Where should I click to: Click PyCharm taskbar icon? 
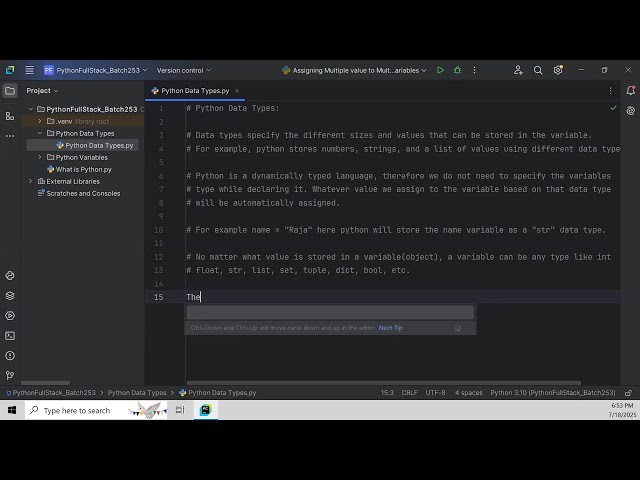click(206, 410)
